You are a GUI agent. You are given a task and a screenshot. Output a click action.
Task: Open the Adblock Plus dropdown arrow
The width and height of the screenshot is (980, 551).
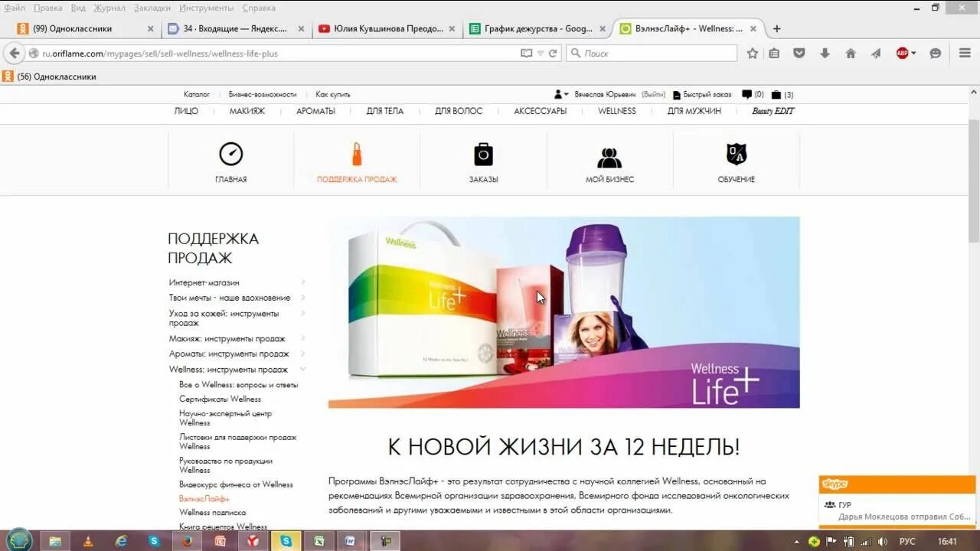pos(916,54)
